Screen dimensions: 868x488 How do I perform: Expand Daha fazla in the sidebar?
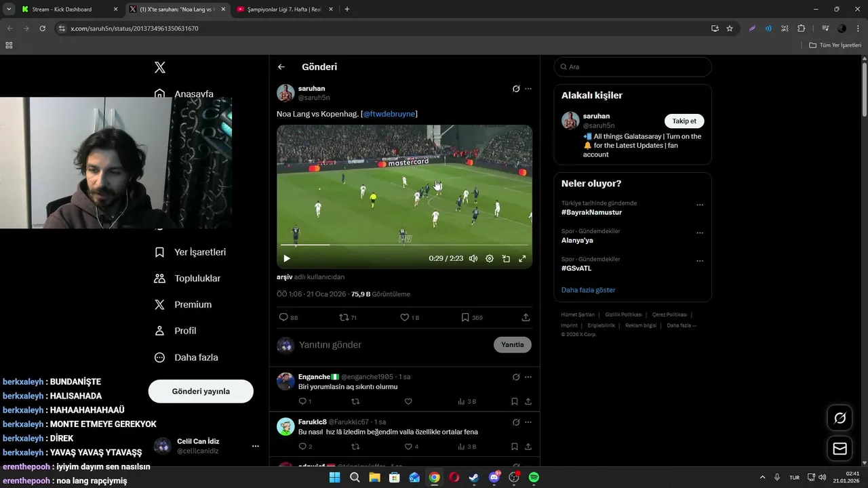[186, 357]
